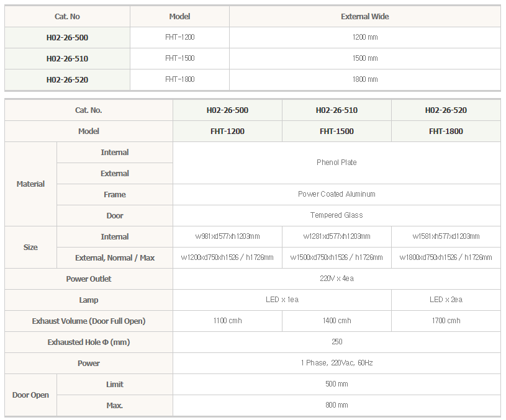Click external size 'w1800xd750xh1526 / h1726mm'
Image resolution: width=506 pixels, height=420 pixels.
click(x=446, y=257)
